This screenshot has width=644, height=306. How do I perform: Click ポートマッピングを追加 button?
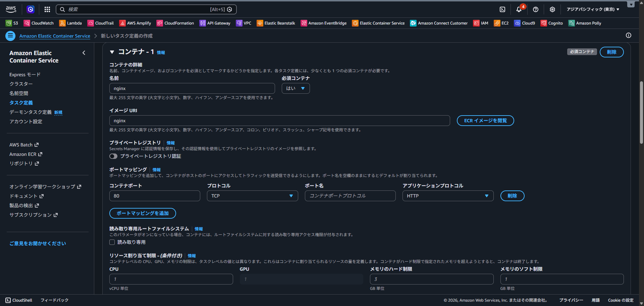click(x=143, y=213)
